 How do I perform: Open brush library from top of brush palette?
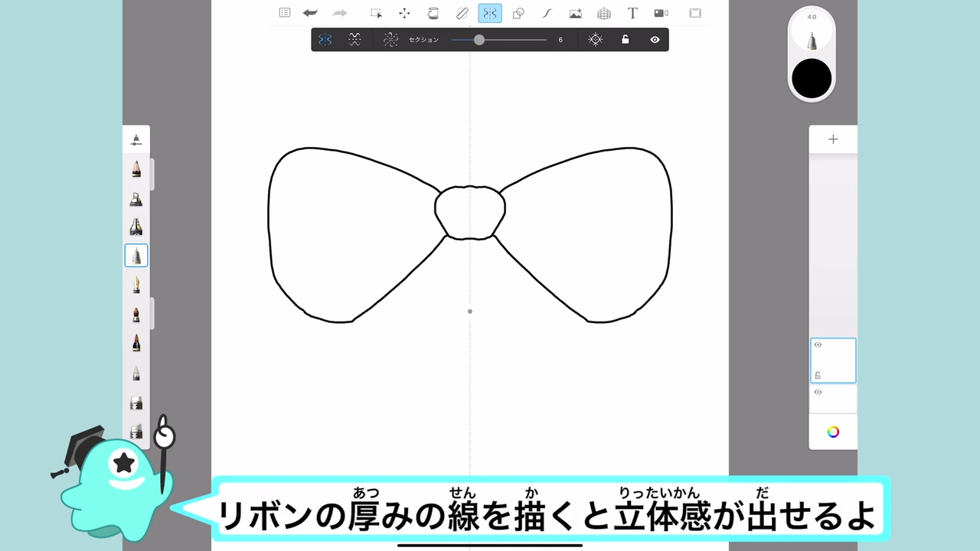click(136, 139)
